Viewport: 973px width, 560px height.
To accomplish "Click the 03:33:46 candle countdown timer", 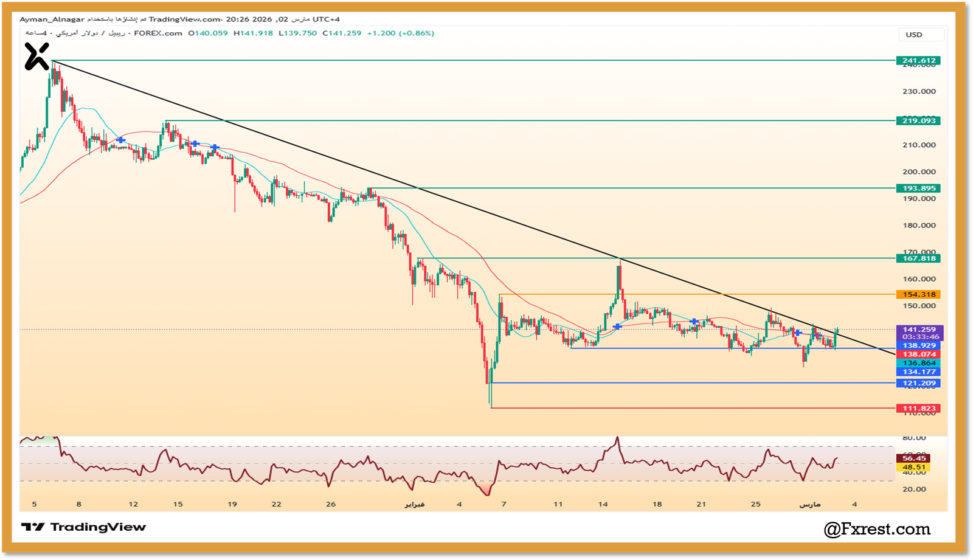I will [920, 337].
